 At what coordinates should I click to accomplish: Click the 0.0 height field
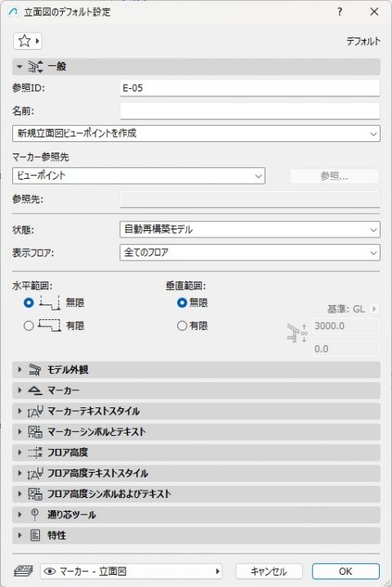click(x=345, y=349)
